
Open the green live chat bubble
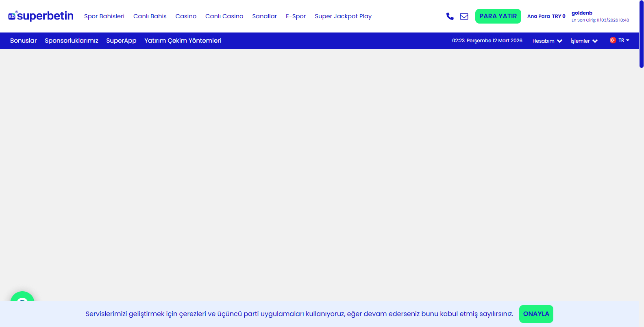pos(22,297)
